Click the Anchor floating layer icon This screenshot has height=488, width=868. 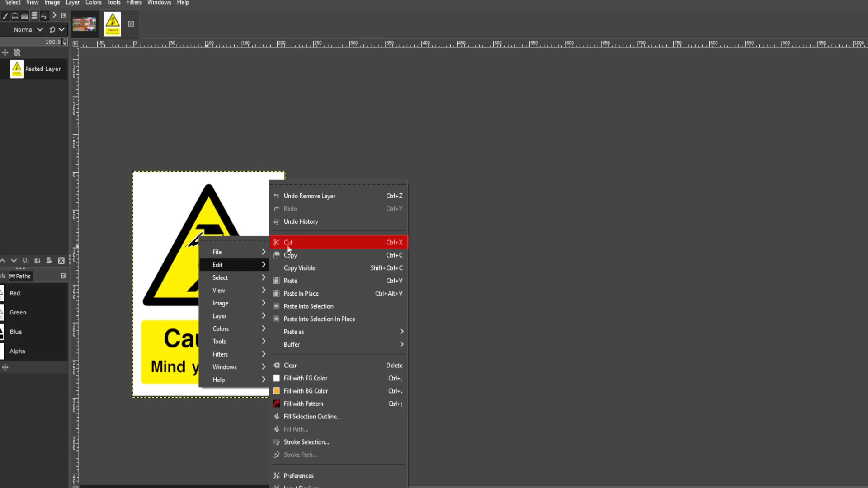(x=49, y=261)
